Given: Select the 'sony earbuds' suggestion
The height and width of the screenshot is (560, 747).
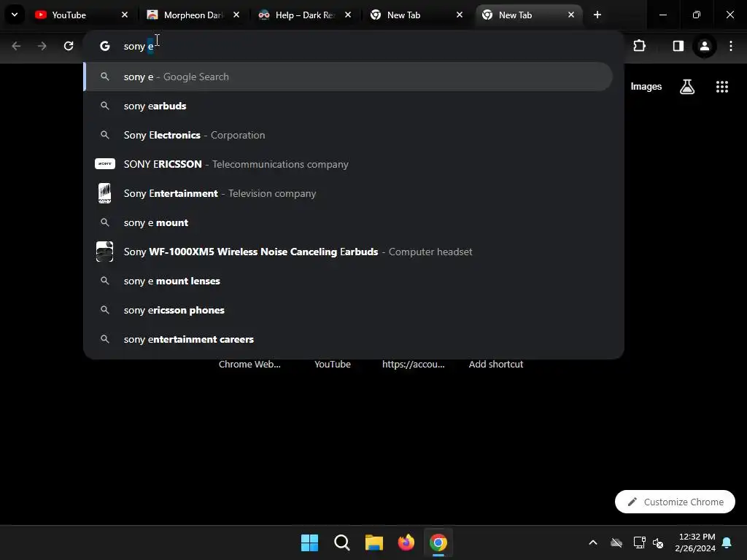Looking at the screenshot, I should coord(348,106).
